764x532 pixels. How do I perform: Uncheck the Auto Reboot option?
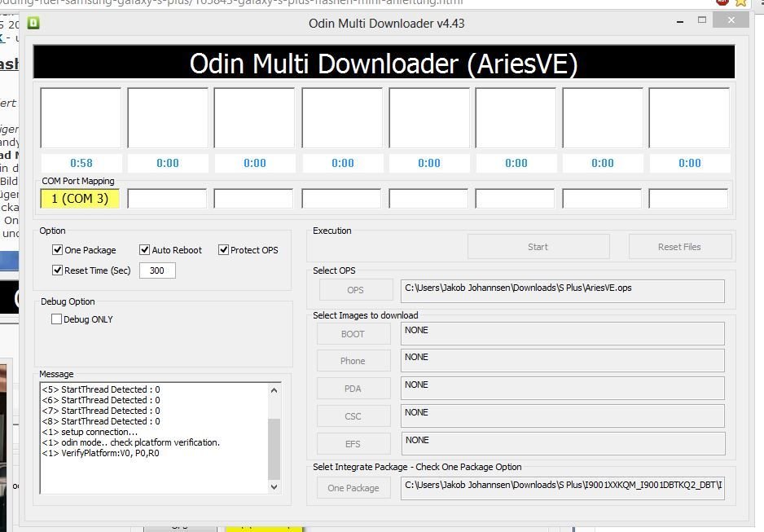tap(144, 250)
